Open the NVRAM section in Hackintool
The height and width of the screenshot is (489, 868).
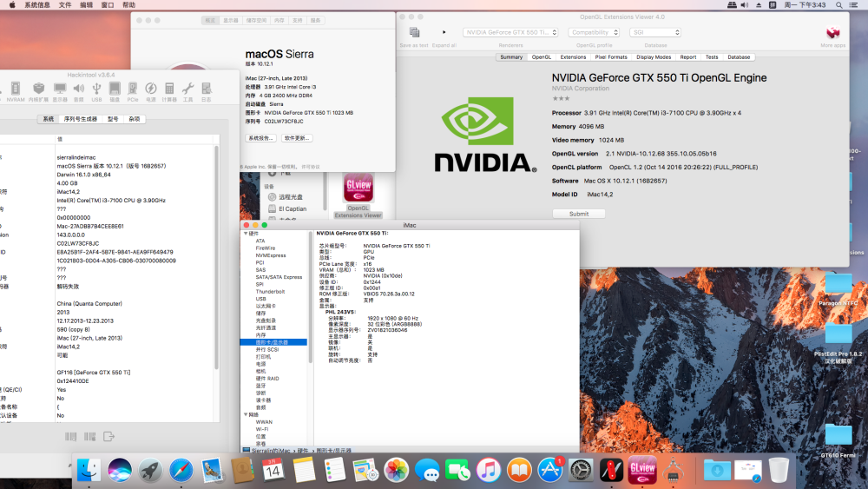(16, 91)
